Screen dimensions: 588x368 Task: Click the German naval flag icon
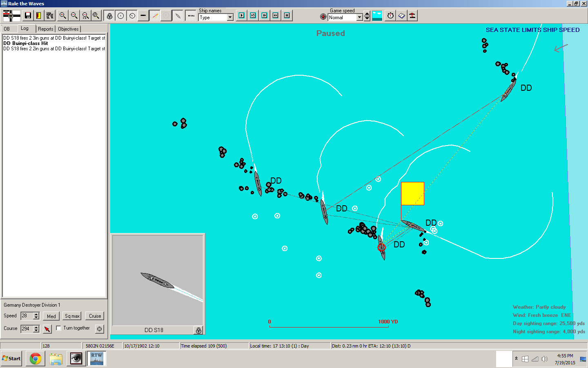11,16
